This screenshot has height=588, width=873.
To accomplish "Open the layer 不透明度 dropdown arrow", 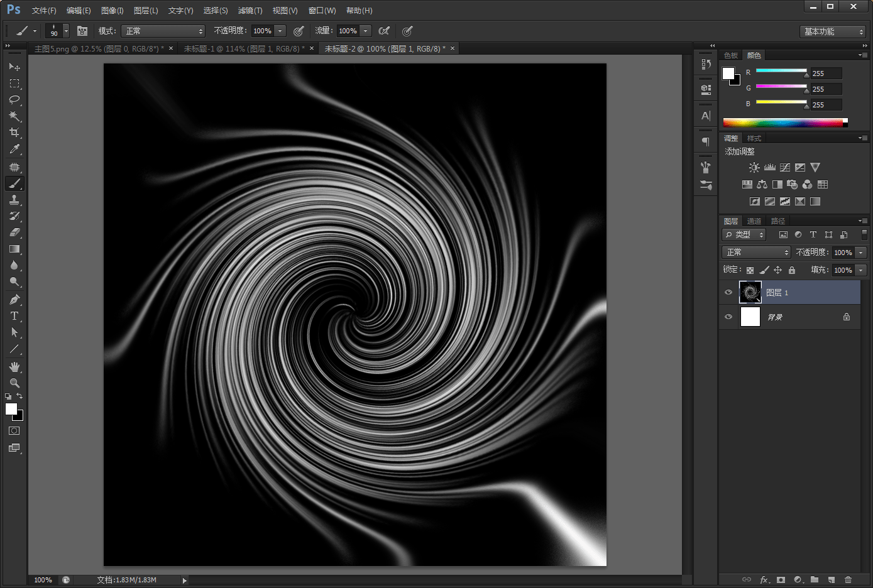I will click(x=861, y=252).
